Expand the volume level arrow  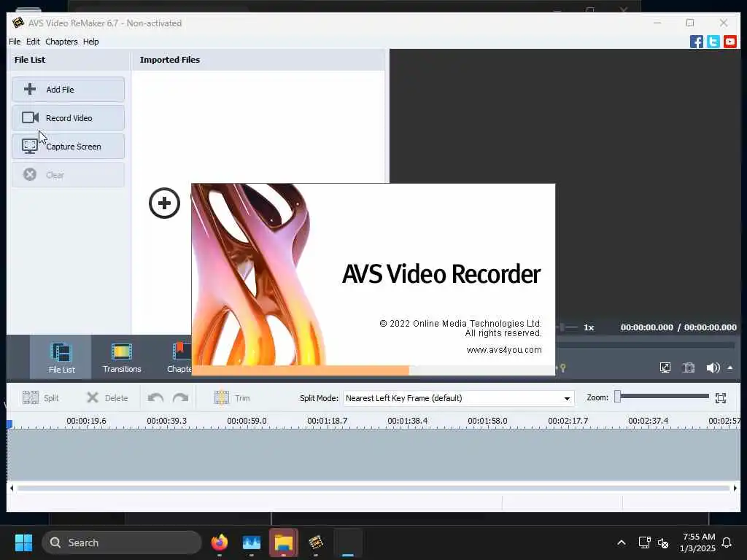pyautogui.click(x=729, y=367)
